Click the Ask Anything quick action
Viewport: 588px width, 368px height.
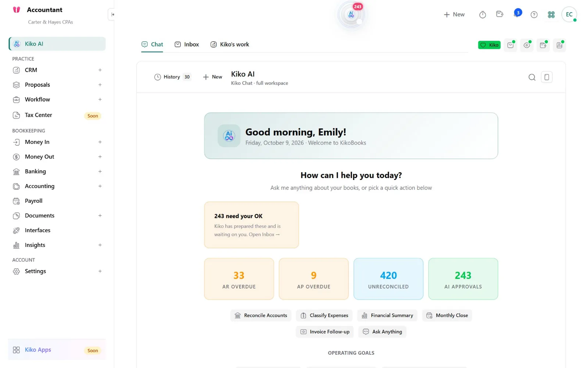[x=382, y=332]
